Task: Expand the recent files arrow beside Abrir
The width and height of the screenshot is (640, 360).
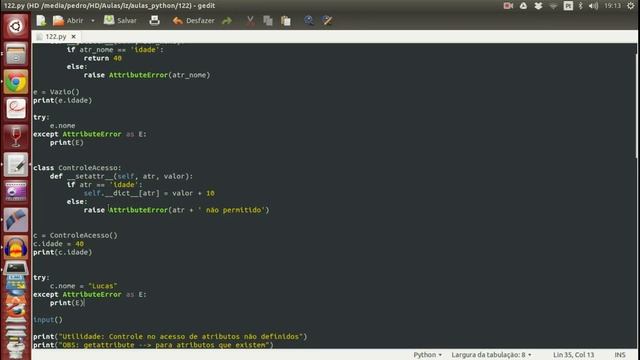Action: [93, 20]
